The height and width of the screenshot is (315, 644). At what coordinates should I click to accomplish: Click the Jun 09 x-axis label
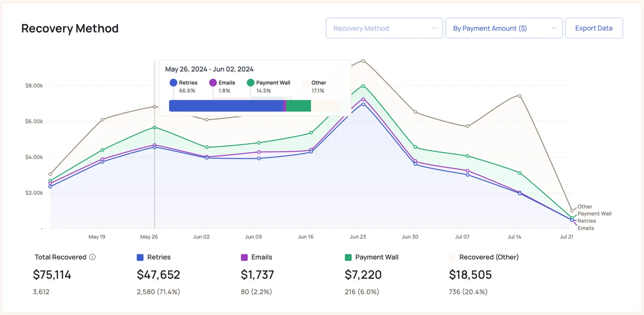tap(254, 237)
